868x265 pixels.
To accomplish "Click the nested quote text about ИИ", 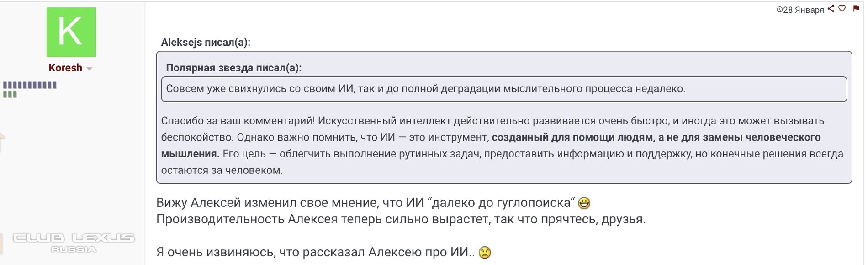I will click(x=425, y=89).
